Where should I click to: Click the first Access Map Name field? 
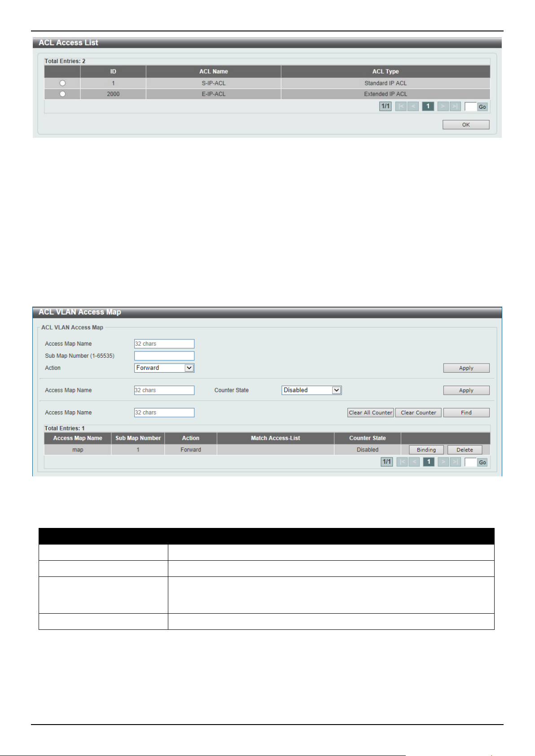pos(164,344)
